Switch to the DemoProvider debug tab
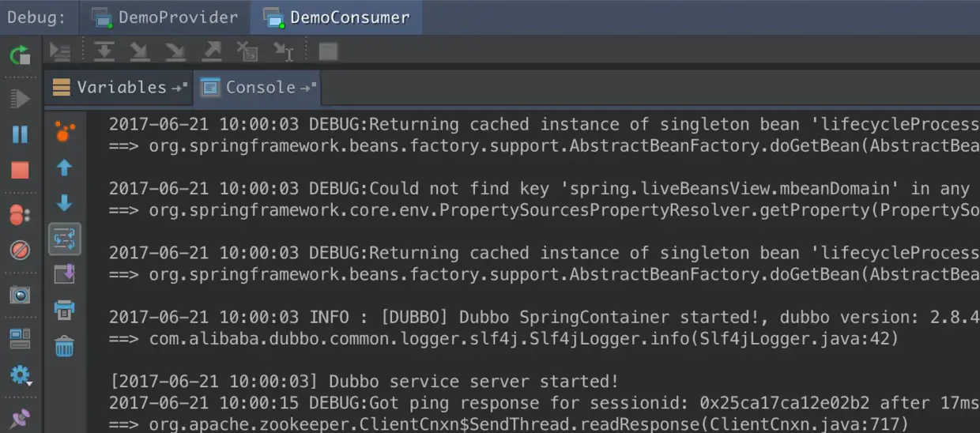 164,17
